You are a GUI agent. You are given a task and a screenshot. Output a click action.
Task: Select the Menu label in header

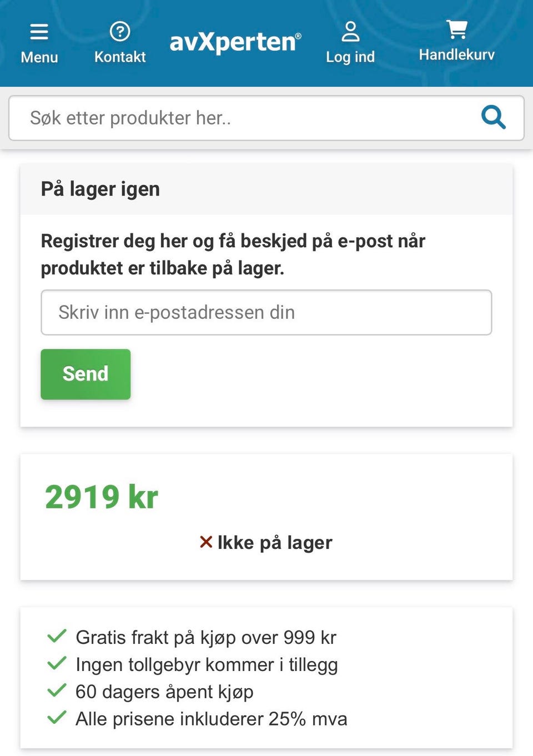click(39, 57)
